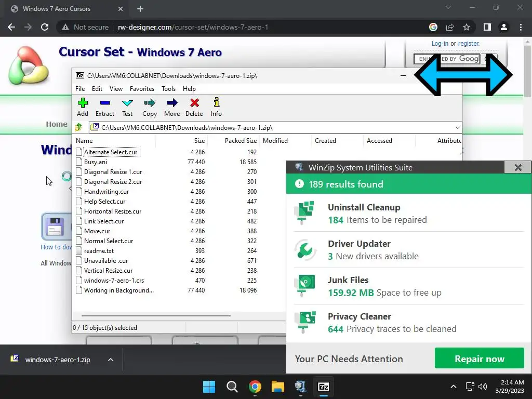
Task: Open Info from the 7-Zip toolbar
Action: point(216,107)
